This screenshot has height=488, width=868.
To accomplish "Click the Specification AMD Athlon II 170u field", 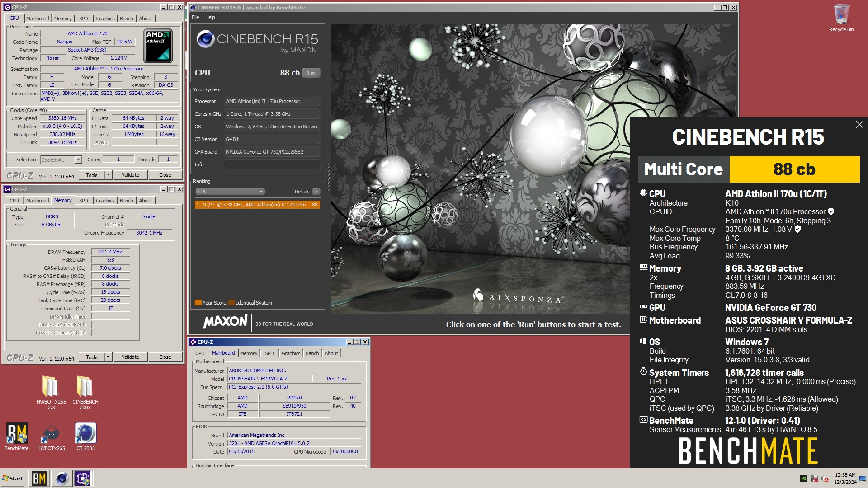I will (x=108, y=69).
